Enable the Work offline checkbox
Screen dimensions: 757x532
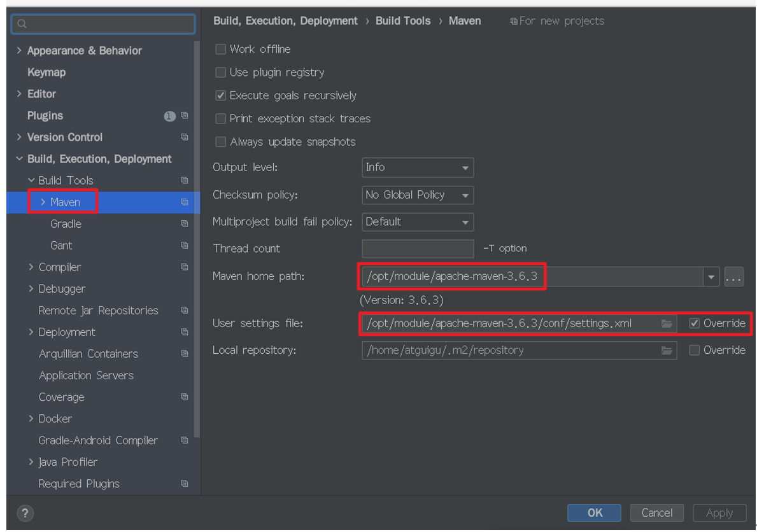[221, 49]
